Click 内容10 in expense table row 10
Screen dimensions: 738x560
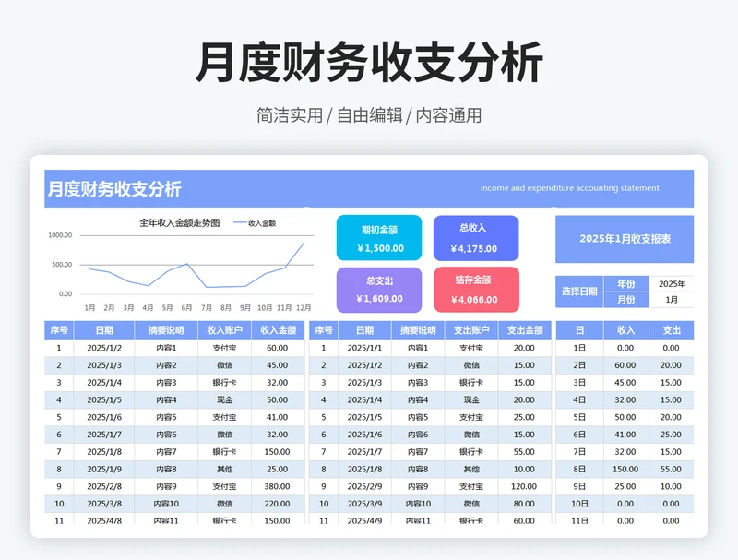click(418, 504)
